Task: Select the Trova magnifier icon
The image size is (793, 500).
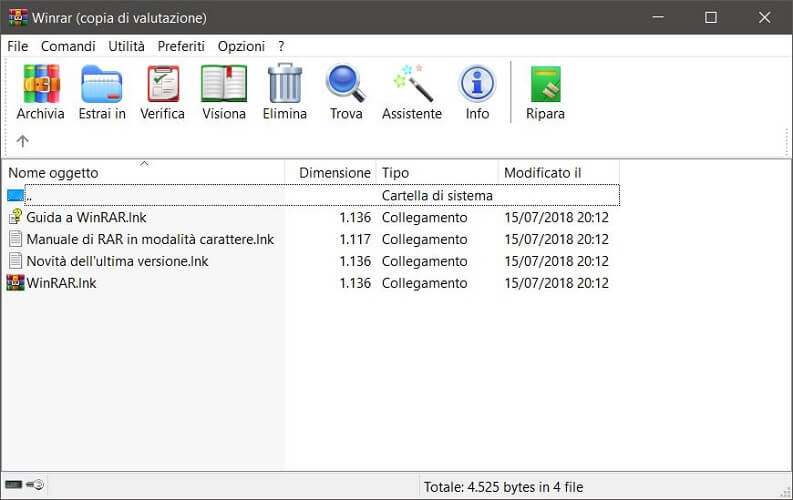Action: point(346,92)
